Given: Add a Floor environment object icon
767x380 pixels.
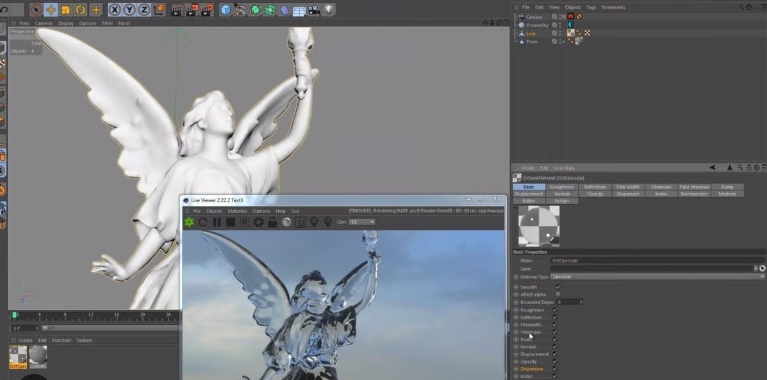Looking at the screenshot, I should click(x=299, y=10).
